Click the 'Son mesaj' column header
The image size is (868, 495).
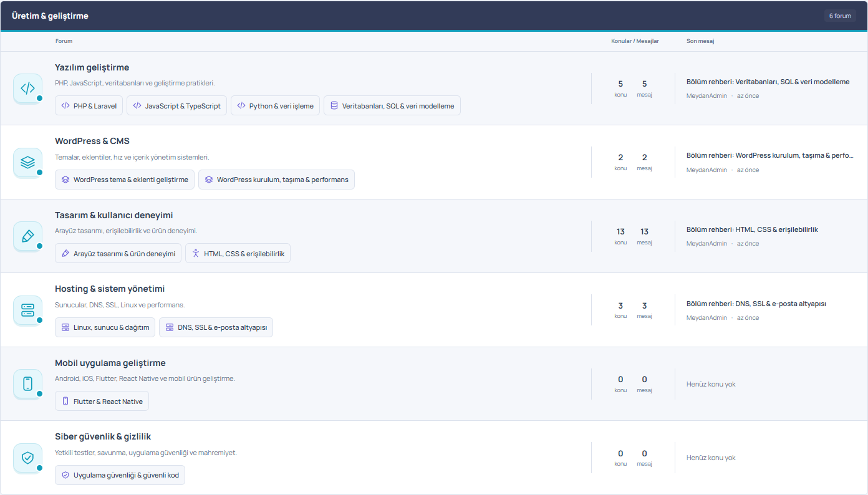tap(700, 41)
